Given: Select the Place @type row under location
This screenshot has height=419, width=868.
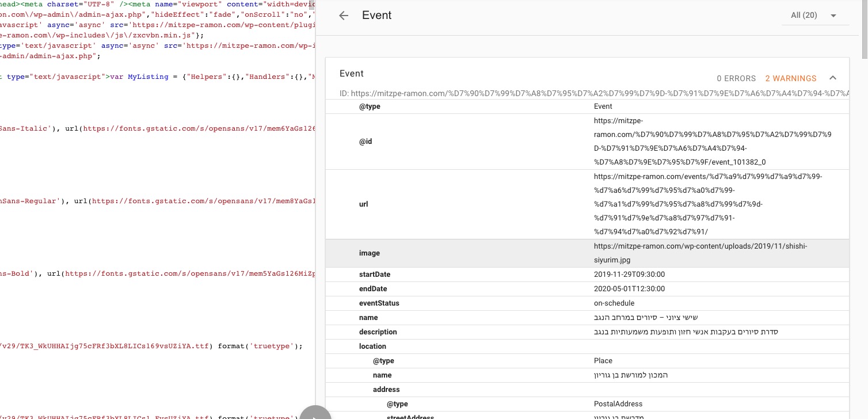Looking at the screenshot, I should (587, 361).
